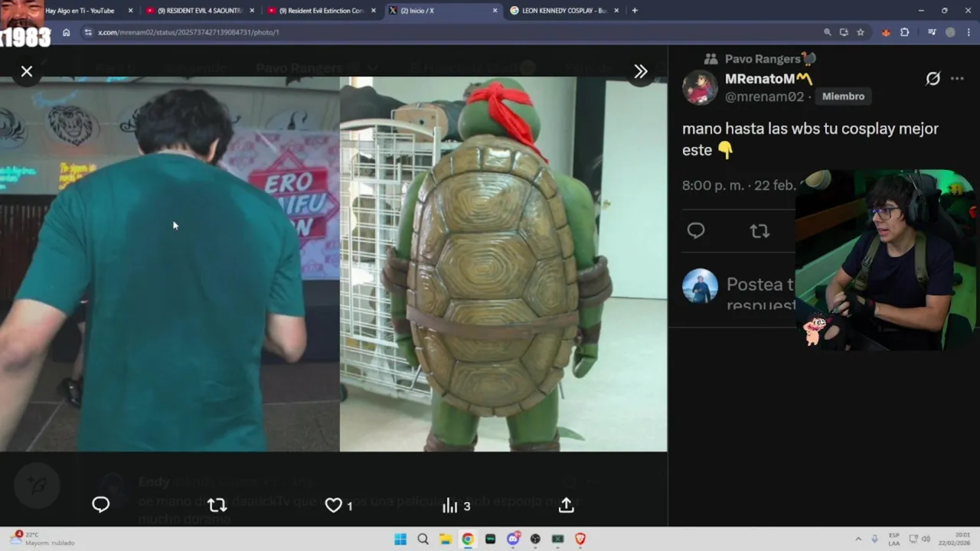Click the Chrome taskbar icon
Screen dimensions: 980x551
[x=468, y=539]
